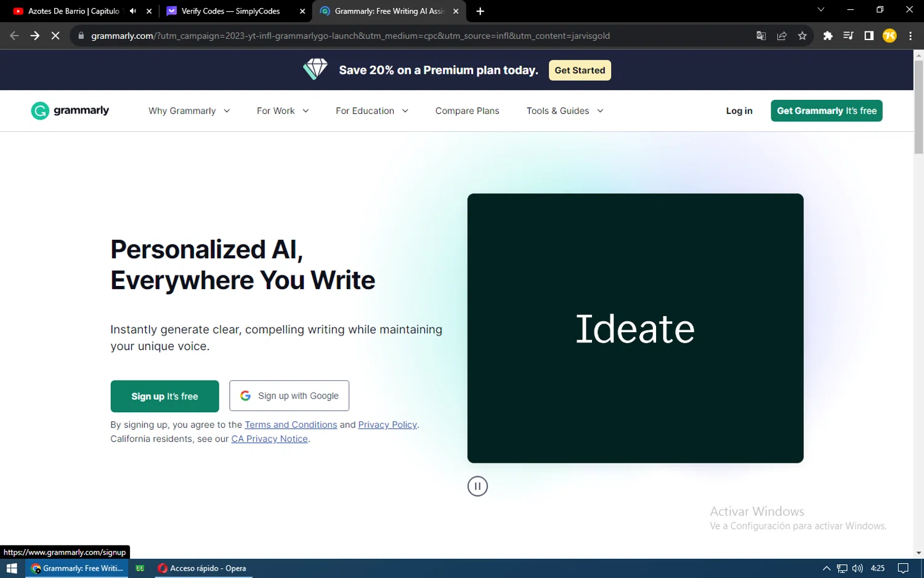Open Acceso rápido Opera taskbar item

click(x=202, y=568)
